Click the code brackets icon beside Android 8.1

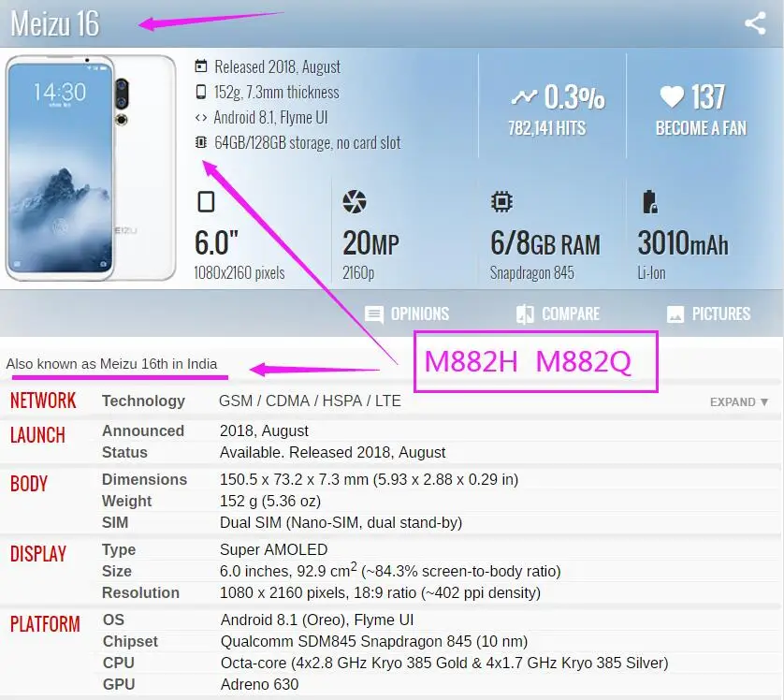click(x=201, y=118)
